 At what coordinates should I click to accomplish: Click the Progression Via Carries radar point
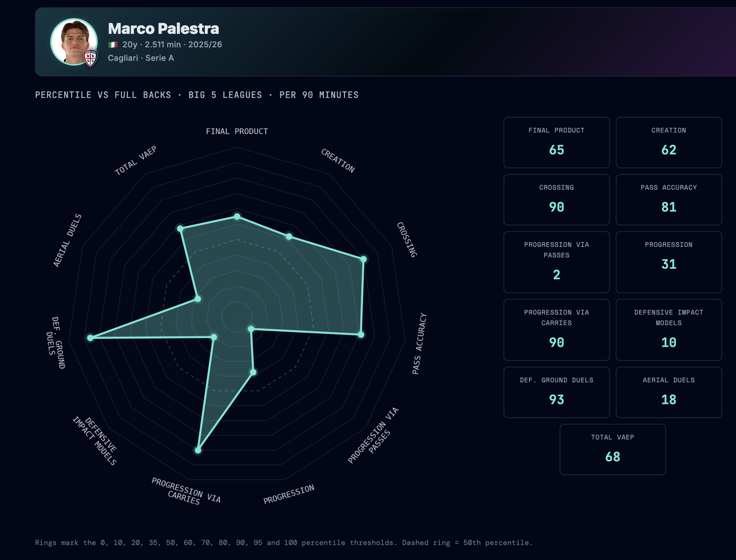198,450
